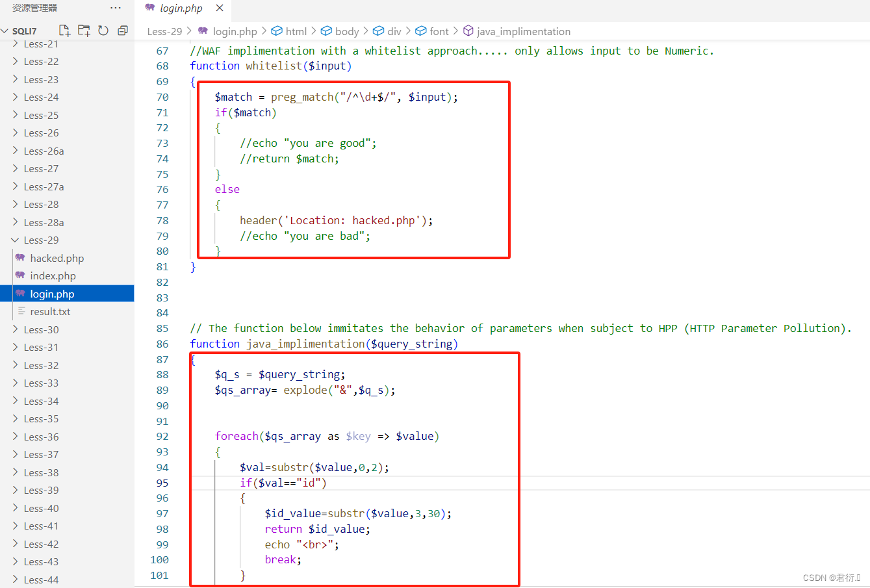Click Less-29 in the breadcrumb path

click(x=165, y=31)
